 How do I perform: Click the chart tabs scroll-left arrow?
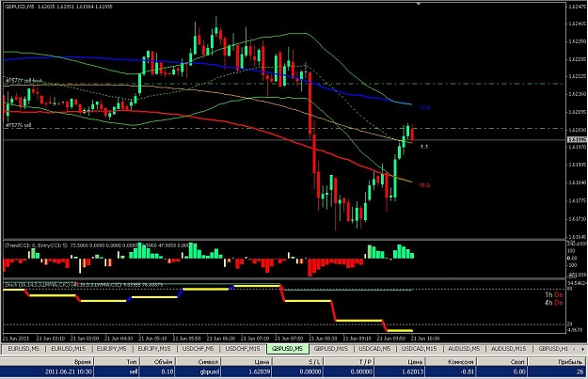click(575, 350)
